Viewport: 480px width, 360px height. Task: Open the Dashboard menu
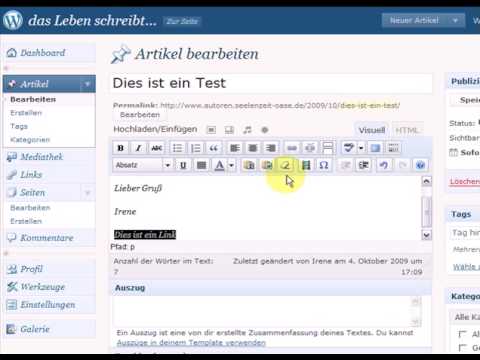[x=43, y=53]
